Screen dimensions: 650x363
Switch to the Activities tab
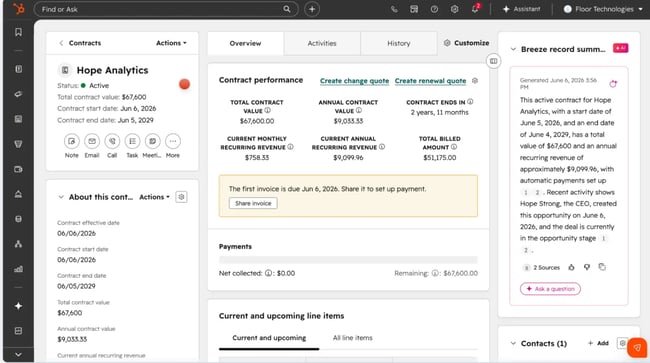pos(322,43)
